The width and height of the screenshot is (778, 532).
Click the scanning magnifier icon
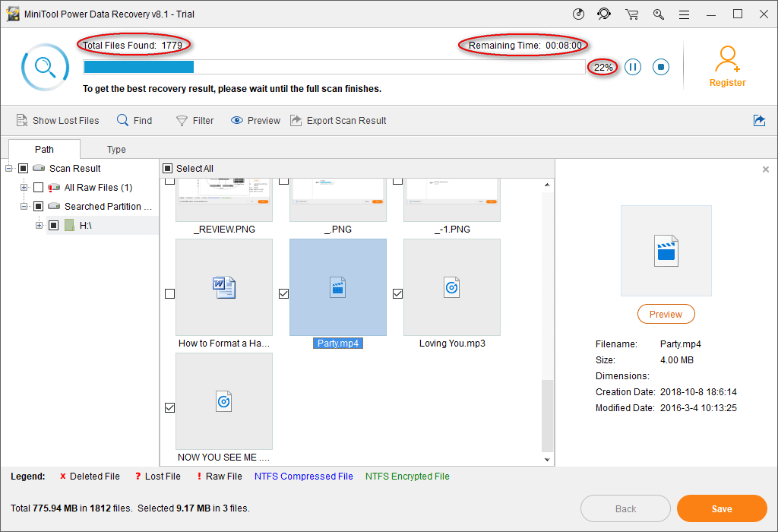point(45,67)
